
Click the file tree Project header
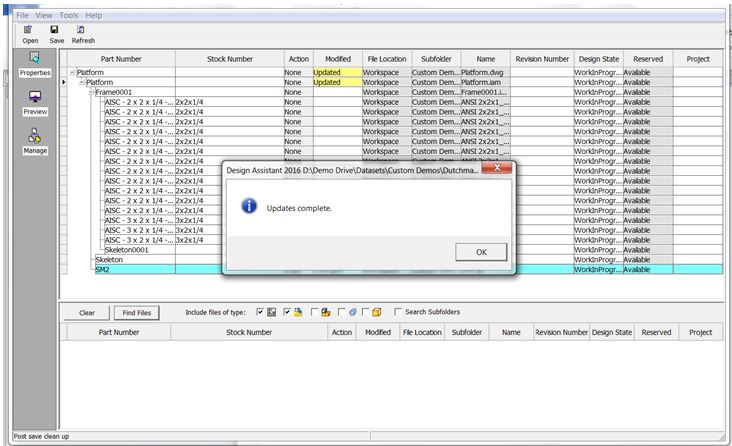tap(698, 59)
